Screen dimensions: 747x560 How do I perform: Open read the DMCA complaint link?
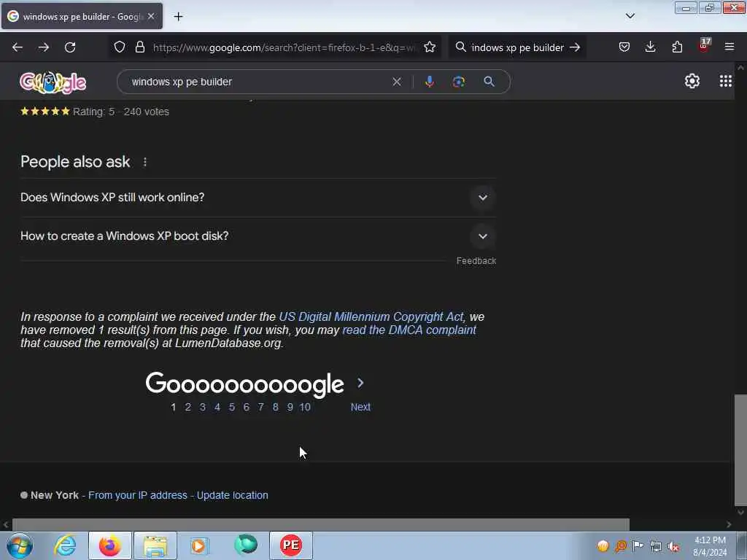click(409, 330)
